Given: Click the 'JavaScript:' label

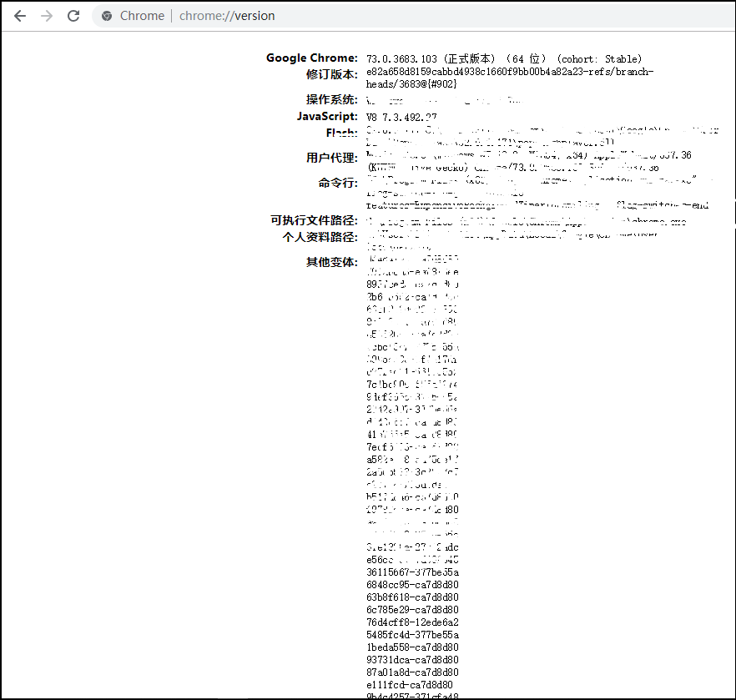Looking at the screenshot, I should pos(327,116).
